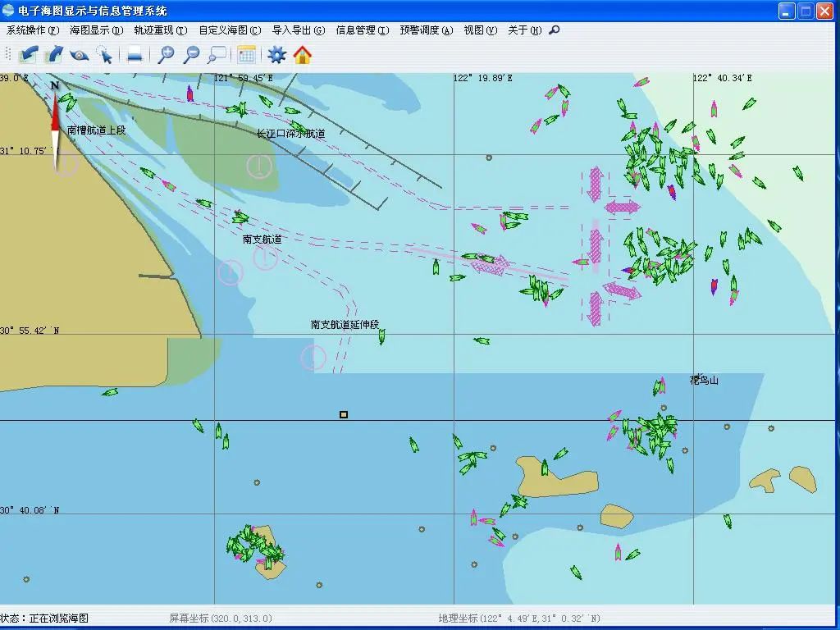Open settings with the gear icon
Viewport: 840px width, 630px height.
[x=277, y=55]
